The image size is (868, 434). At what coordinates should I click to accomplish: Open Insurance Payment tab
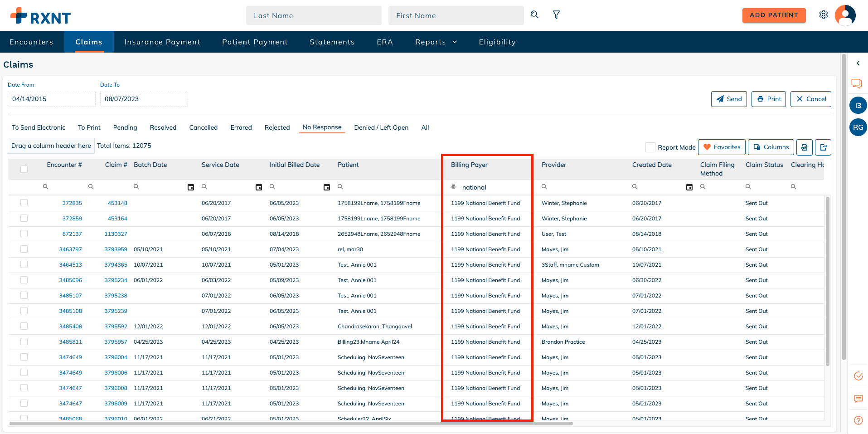162,42
